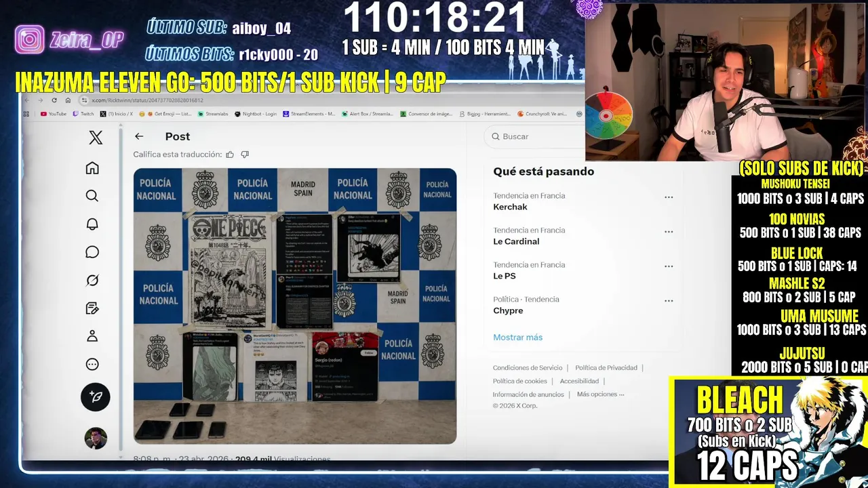This screenshot has width=868, height=488.
Task: Open Información de anuncios link
Action: click(528, 394)
